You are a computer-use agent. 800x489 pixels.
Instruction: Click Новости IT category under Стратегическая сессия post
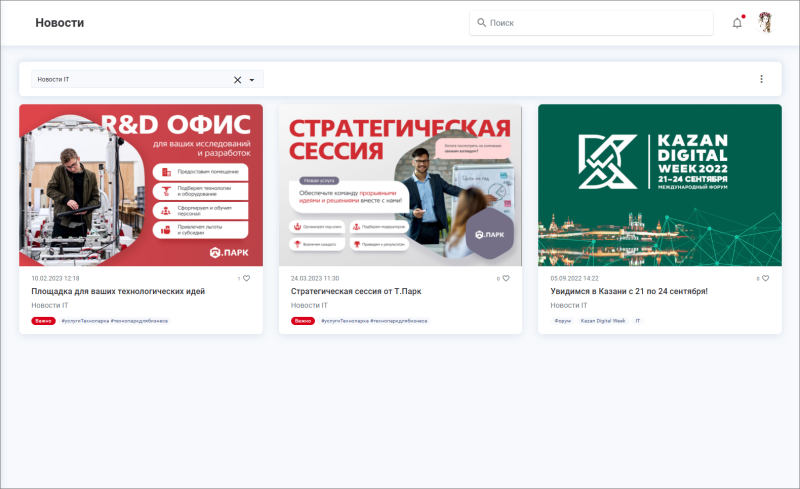[x=309, y=305]
